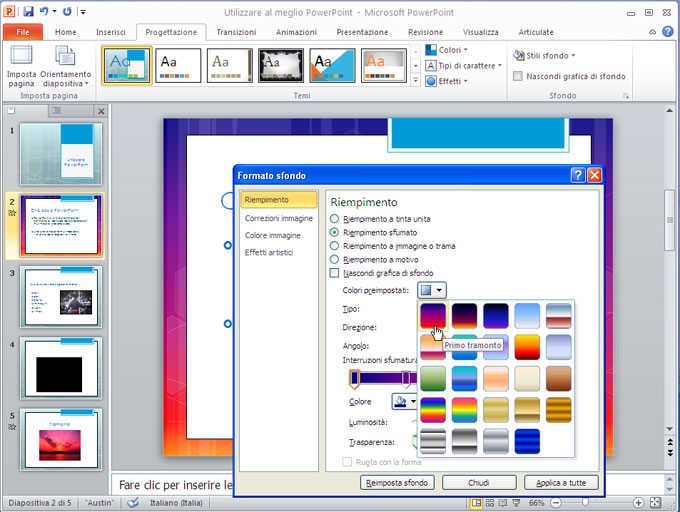Switch to outline tab in slide pane

[57, 111]
